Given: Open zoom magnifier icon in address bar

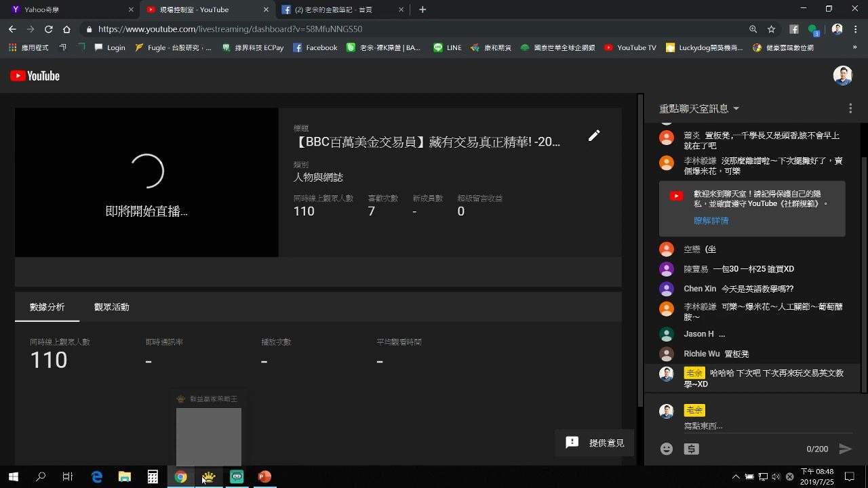Looking at the screenshot, I should (x=753, y=29).
